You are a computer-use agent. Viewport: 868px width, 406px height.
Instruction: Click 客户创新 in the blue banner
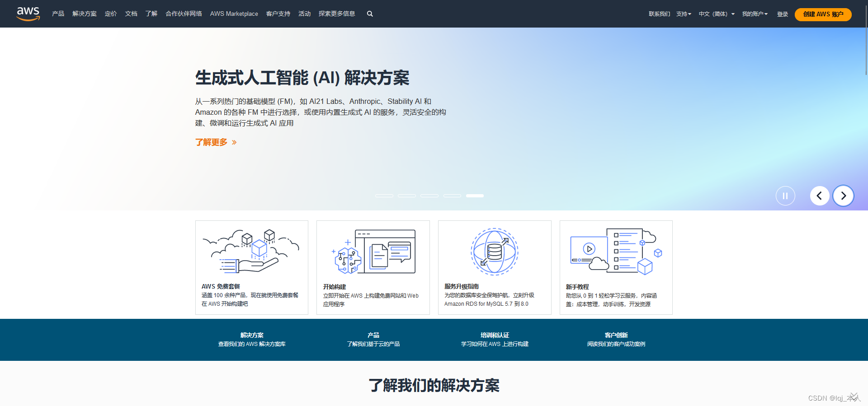[x=616, y=335]
